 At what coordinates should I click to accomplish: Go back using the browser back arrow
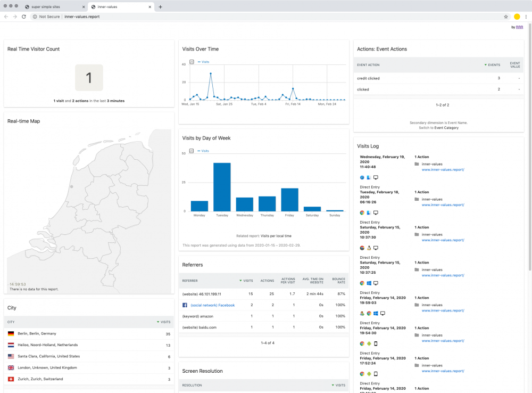coord(6,17)
